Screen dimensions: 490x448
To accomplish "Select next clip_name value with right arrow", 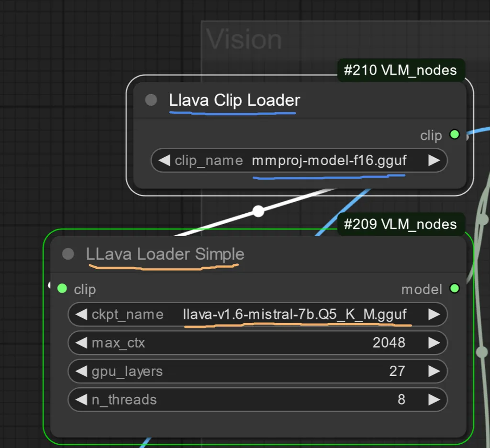I will [x=434, y=161].
